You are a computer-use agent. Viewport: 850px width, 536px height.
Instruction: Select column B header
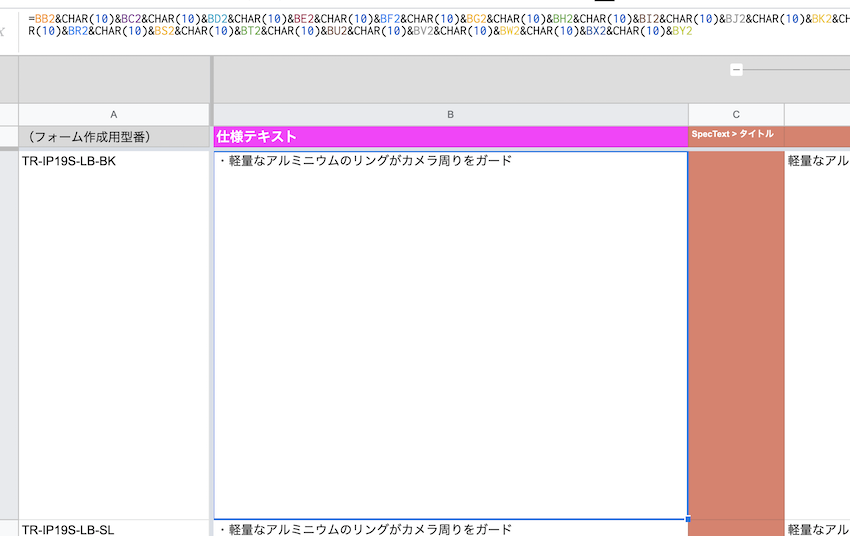tap(450, 115)
